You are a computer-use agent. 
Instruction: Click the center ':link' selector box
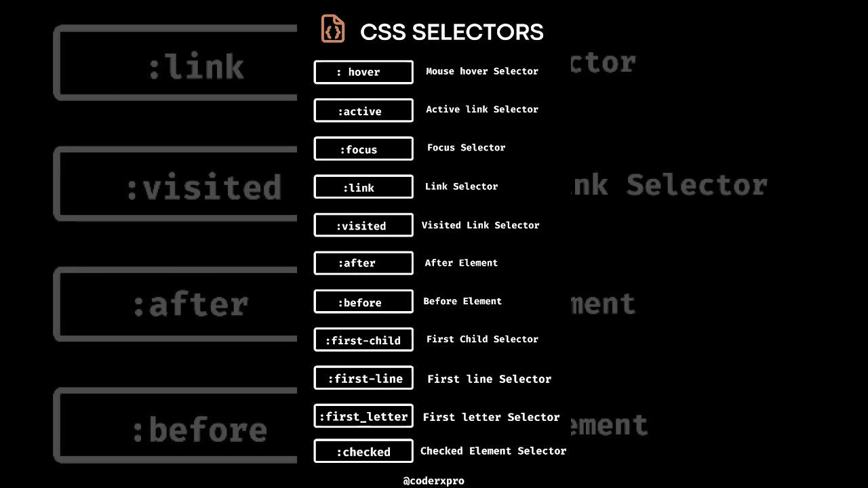click(x=363, y=187)
